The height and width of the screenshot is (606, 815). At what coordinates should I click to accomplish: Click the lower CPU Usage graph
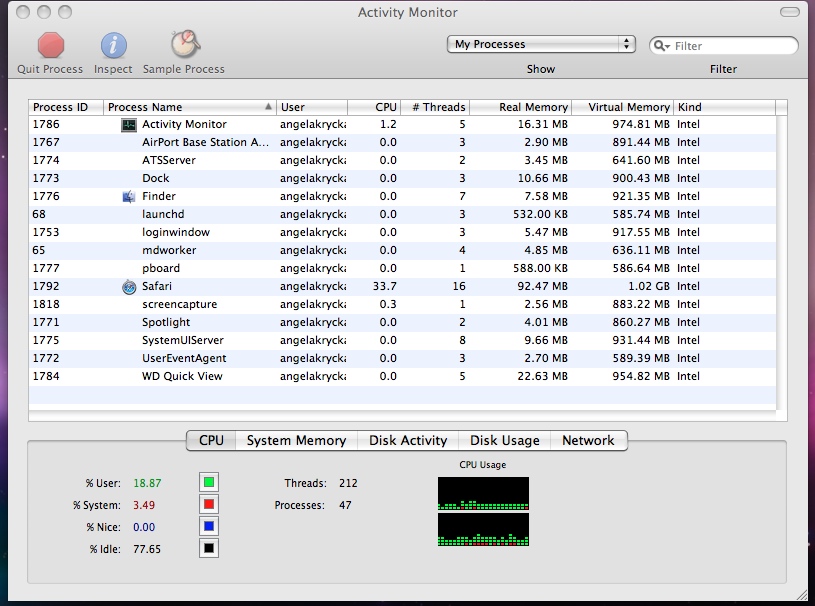[x=483, y=530]
